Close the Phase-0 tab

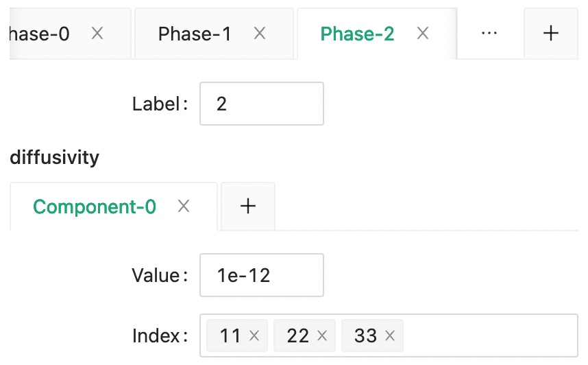[x=97, y=33]
